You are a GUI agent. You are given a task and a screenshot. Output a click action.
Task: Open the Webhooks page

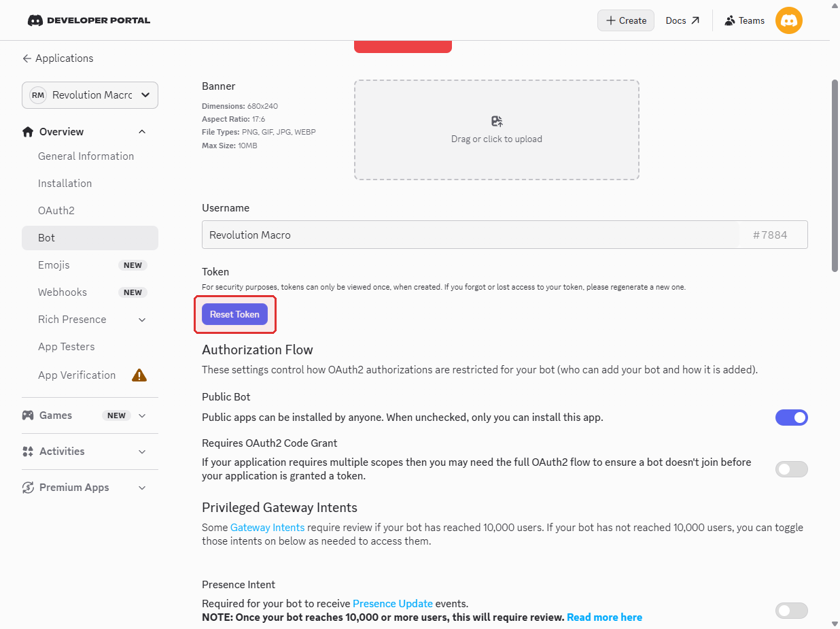point(63,292)
